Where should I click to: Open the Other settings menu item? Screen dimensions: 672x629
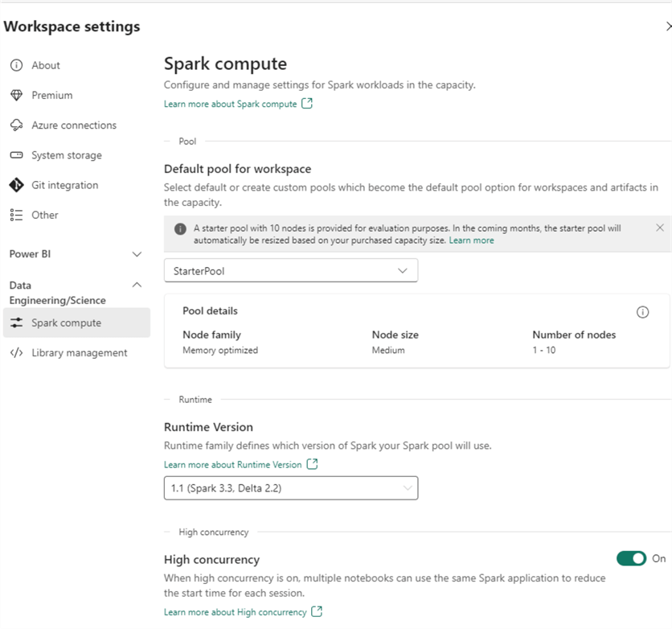click(45, 215)
